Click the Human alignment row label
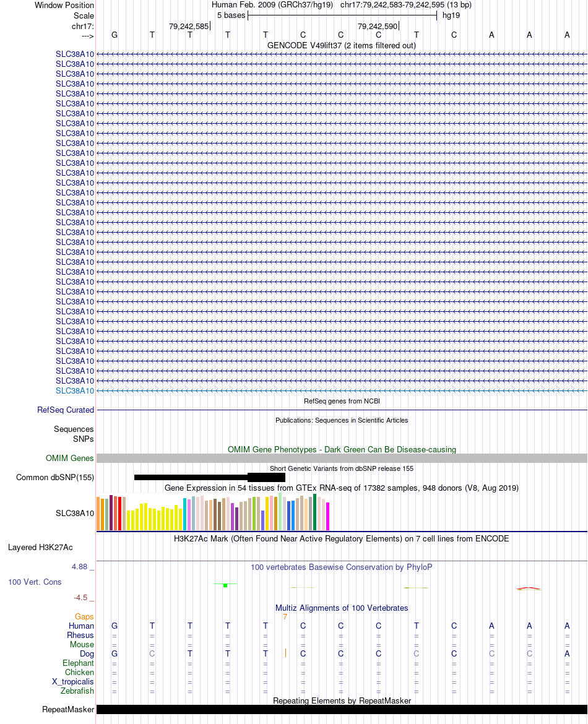The width and height of the screenshot is (588, 724). (x=81, y=626)
